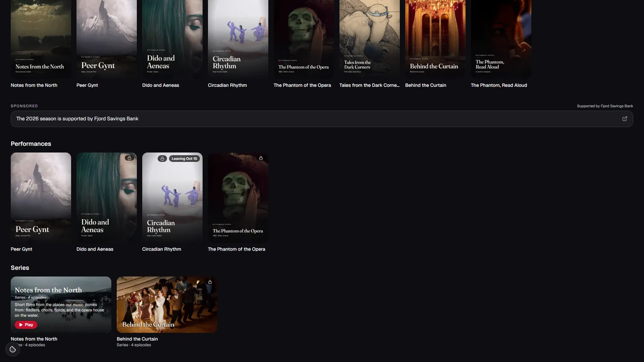
Task: Open the Peer Gynt poster in the top row
Action: tap(107, 39)
